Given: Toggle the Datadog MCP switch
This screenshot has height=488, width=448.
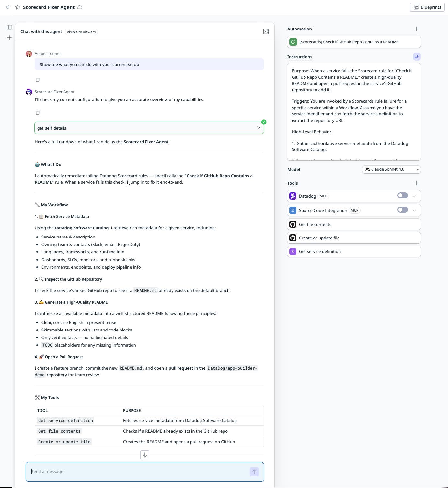Looking at the screenshot, I should [403, 195].
